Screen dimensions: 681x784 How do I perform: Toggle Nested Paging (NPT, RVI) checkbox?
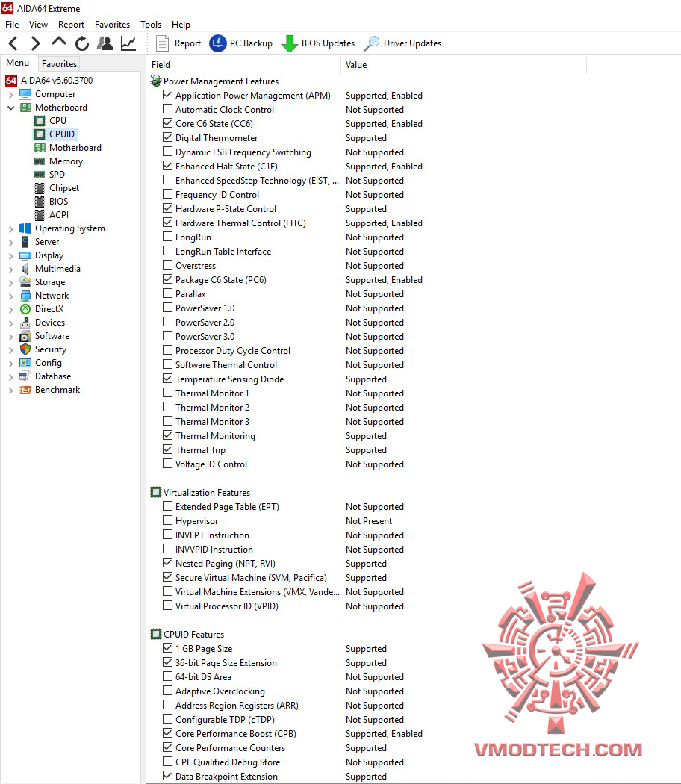[167, 563]
